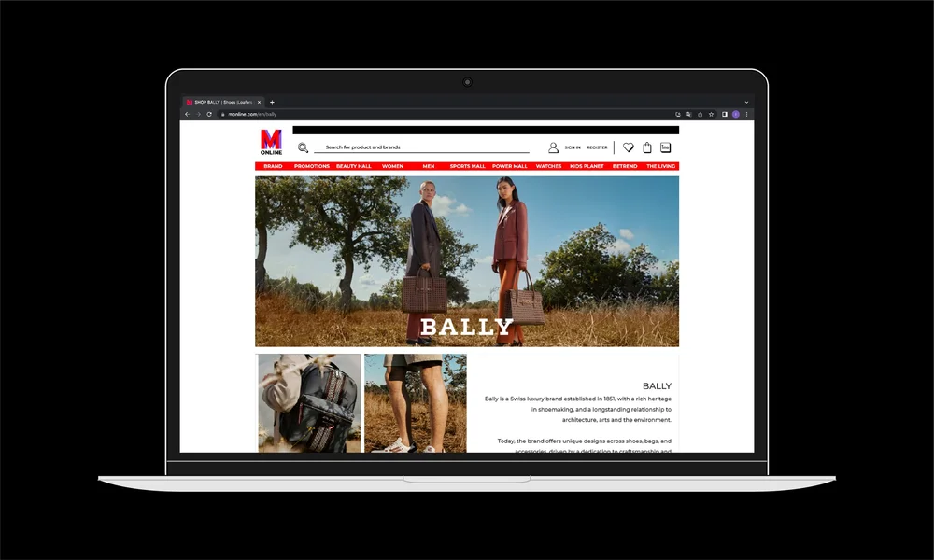The width and height of the screenshot is (934, 560).
Task: Click the user account icon
Action: 553,147
